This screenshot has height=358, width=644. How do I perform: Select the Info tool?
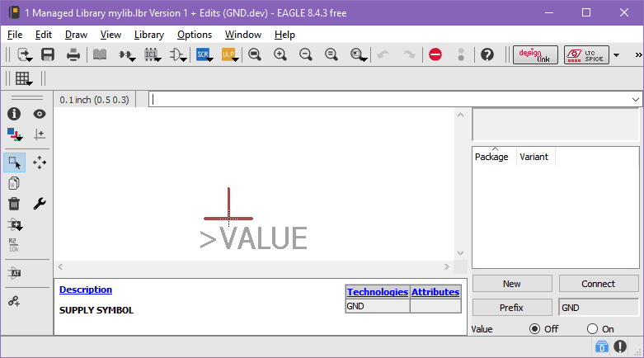pos(14,114)
